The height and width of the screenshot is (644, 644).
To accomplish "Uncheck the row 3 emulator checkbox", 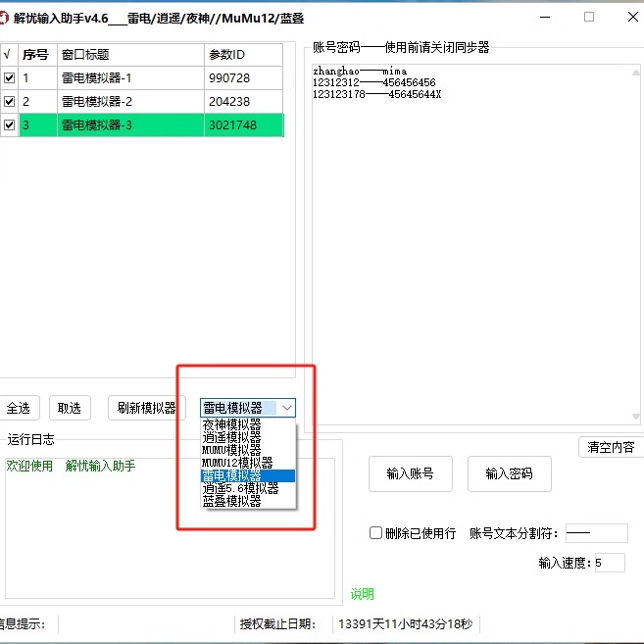I will point(10,124).
